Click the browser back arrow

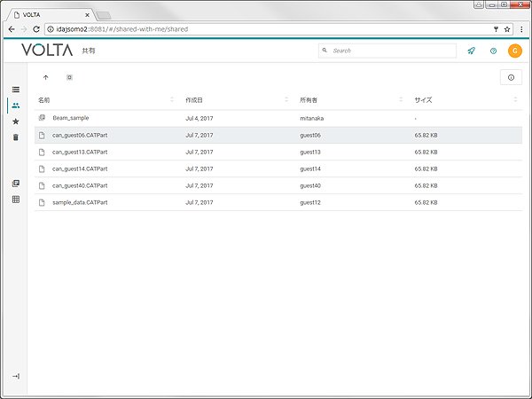(x=12, y=29)
